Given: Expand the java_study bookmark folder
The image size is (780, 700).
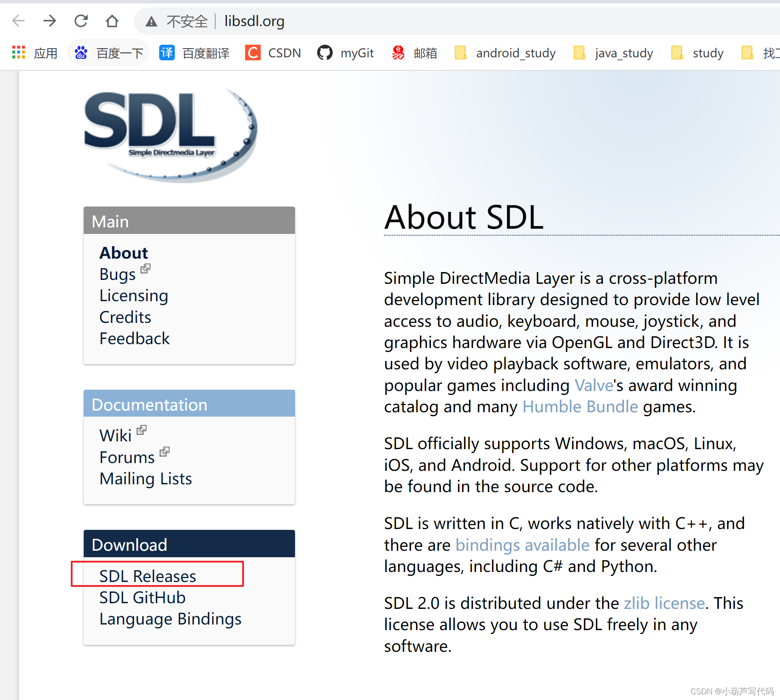Looking at the screenshot, I should click(x=612, y=53).
